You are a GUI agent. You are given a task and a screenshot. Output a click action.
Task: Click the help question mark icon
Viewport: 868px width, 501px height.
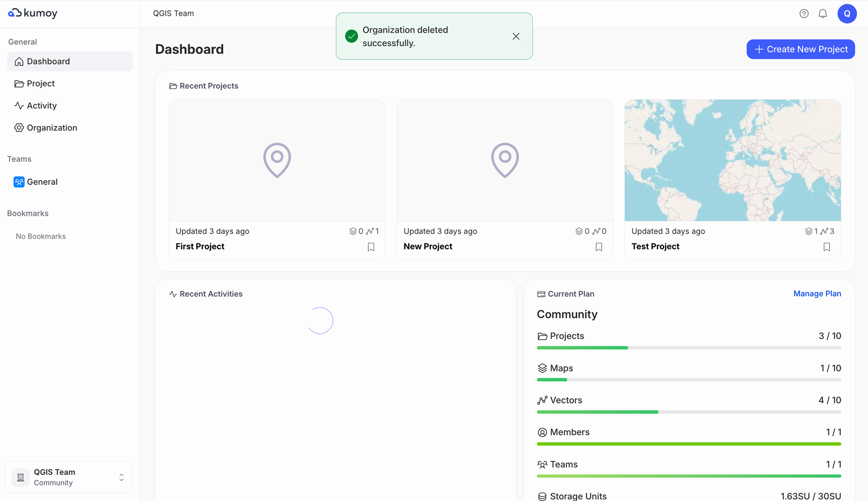[x=804, y=14]
